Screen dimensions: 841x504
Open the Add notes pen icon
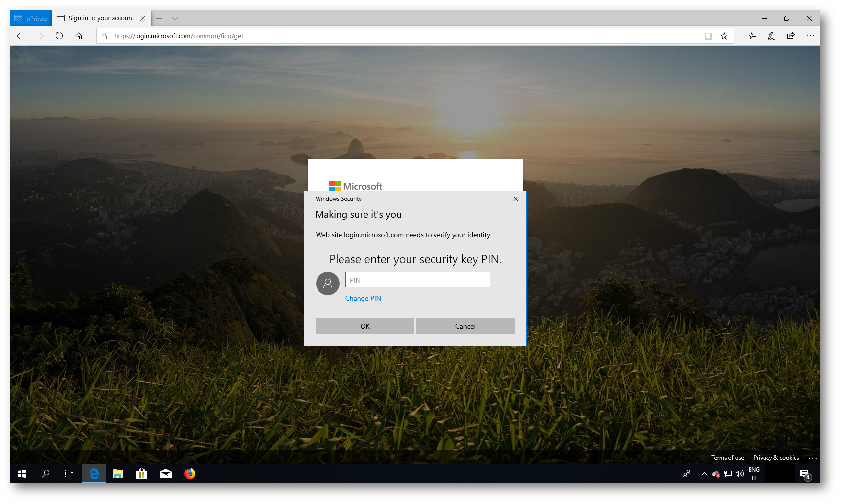[x=772, y=36]
